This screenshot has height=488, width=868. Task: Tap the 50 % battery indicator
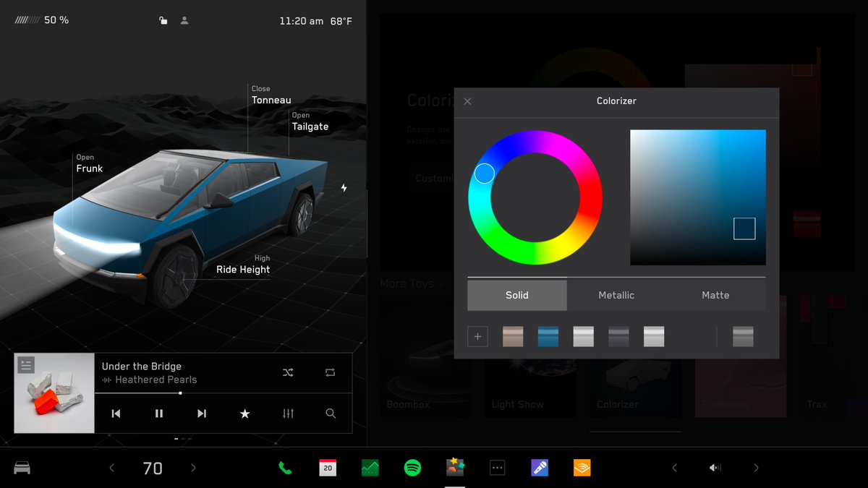click(42, 20)
